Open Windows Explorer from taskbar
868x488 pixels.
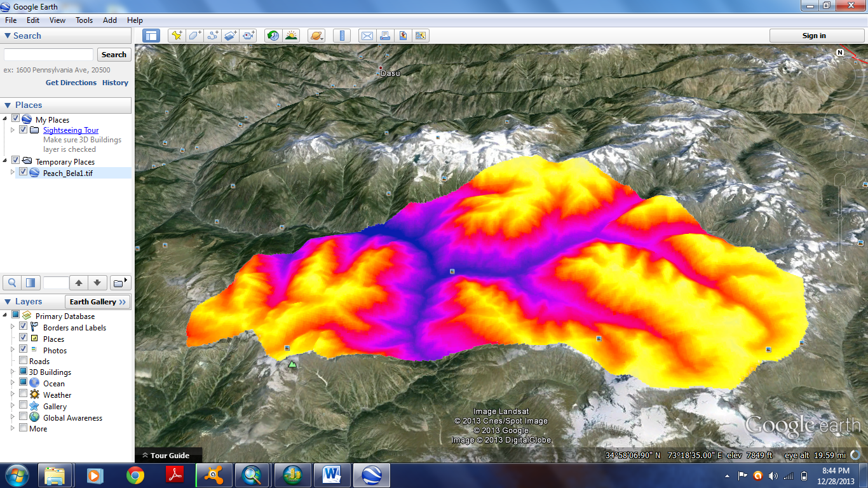click(x=55, y=475)
